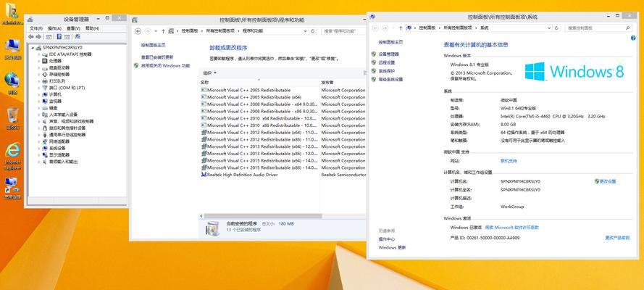Click 控制面板 breadcrumb in Programs and Features
The image size is (644, 290).
pos(189,30)
